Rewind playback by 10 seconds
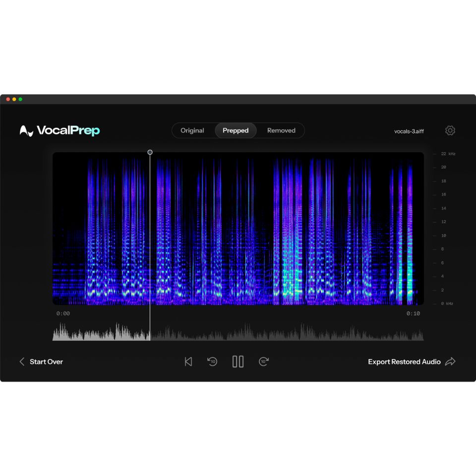The width and height of the screenshot is (476, 476). pyautogui.click(x=212, y=361)
